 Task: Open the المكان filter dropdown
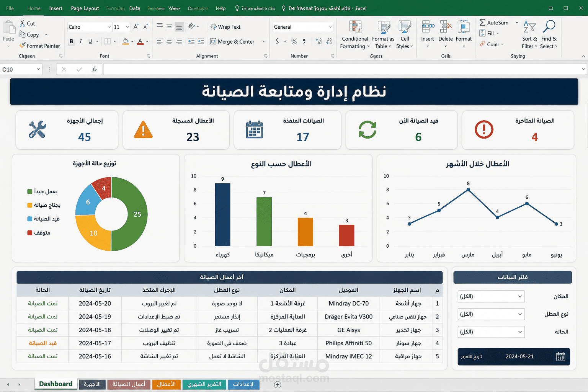(491, 296)
